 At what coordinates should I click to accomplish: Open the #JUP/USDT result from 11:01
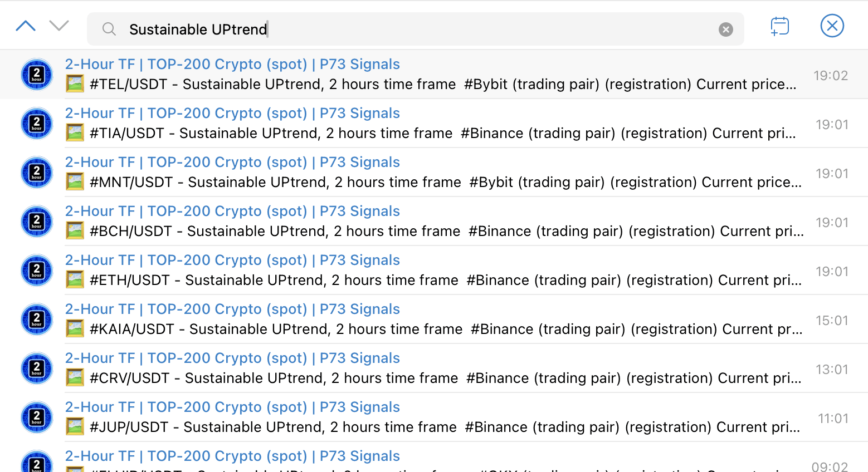[x=434, y=417]
